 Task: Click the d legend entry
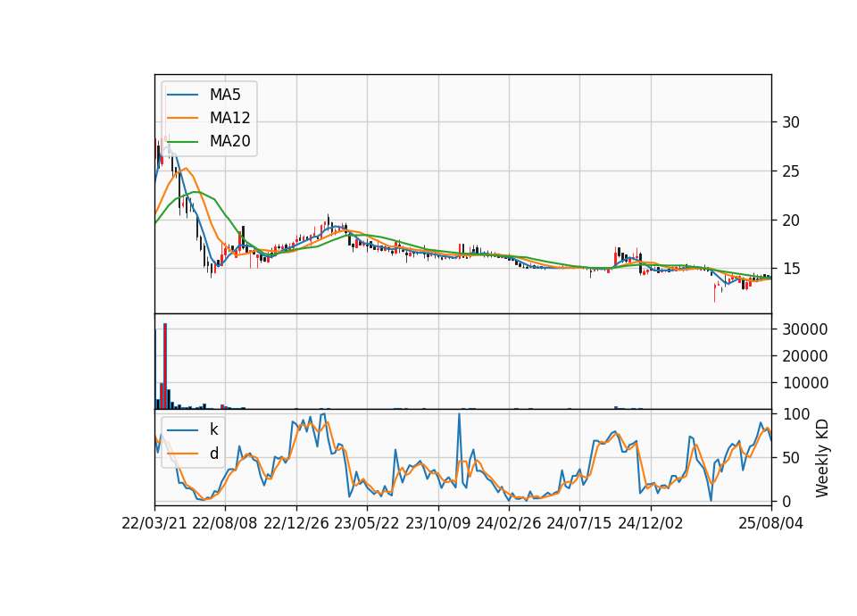pyautogui.click(x=193, y=454)
